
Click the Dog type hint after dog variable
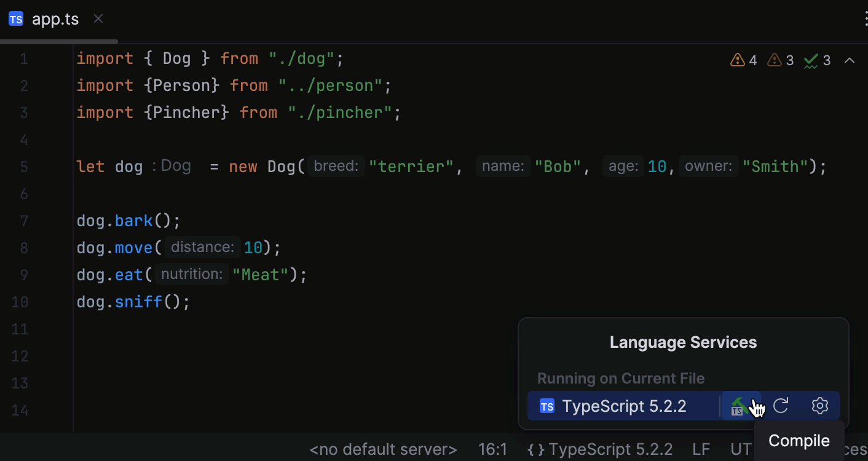tap(175, 166)
